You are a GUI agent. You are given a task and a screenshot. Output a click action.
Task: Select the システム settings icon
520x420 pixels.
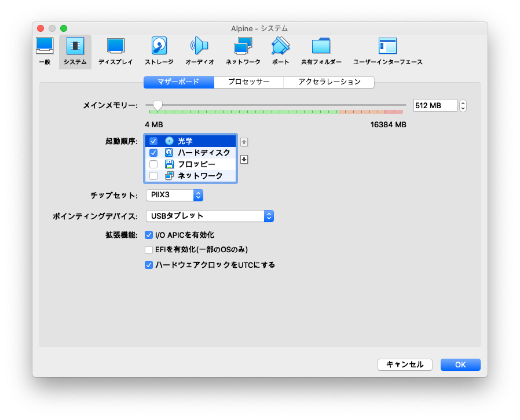(75, 51)
